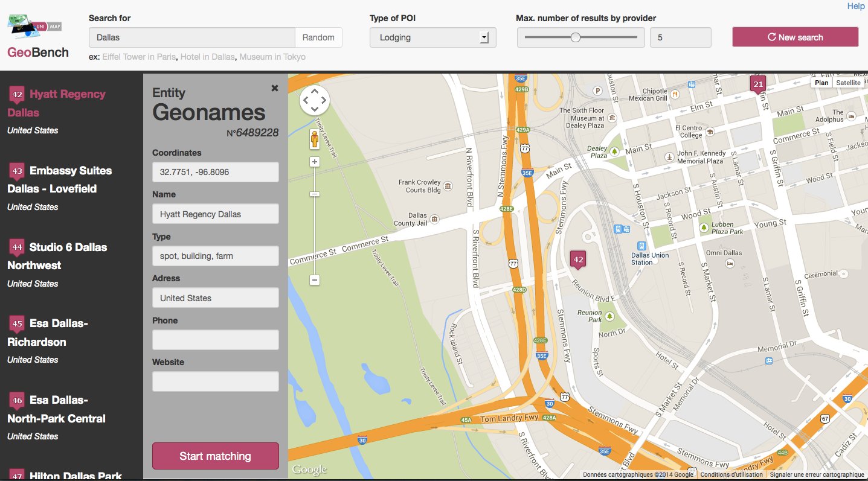This screenshot has width=868, height=481.
Task: Click Reunion Park icon
Action: pyautogui.click(x=609, y=316)
